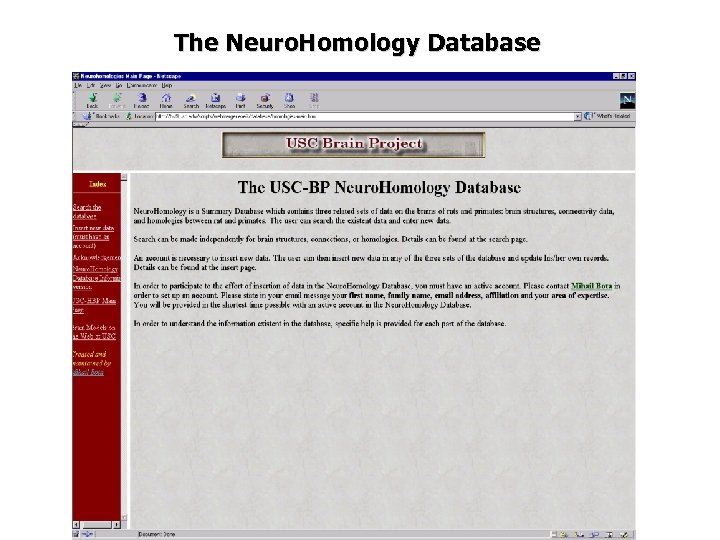Screen dimensions: 720x540
Task: Close the Netscape window
Action: tap(632, 76)
